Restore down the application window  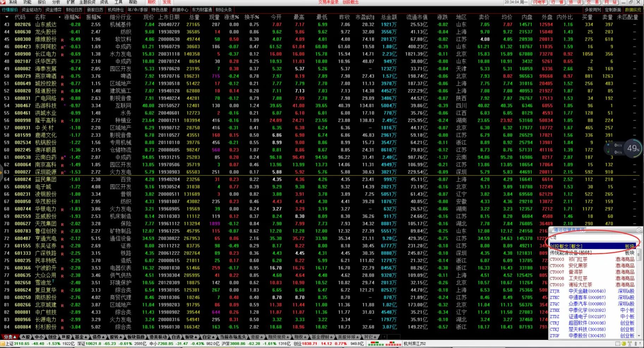click(x=631, y=2)
